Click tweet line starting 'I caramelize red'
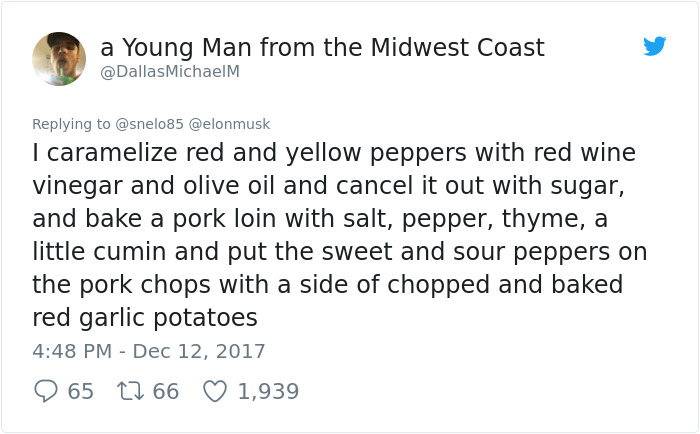Viewport: 700px width, 434px height. coord(333,153)
